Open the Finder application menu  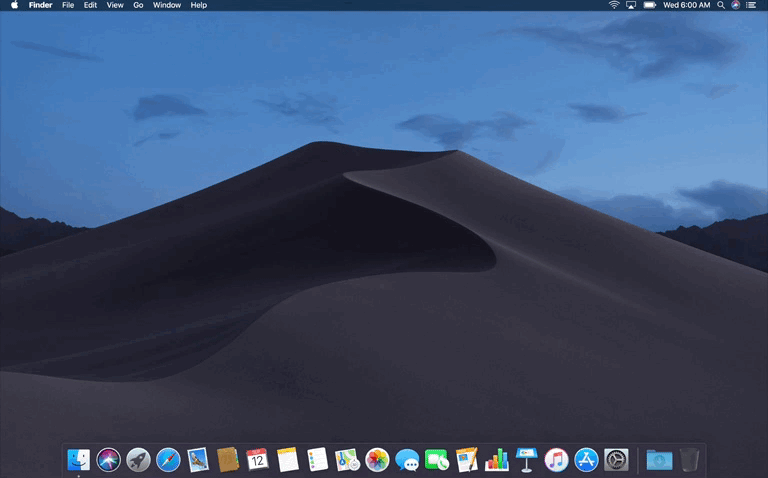tap(41, 5)
